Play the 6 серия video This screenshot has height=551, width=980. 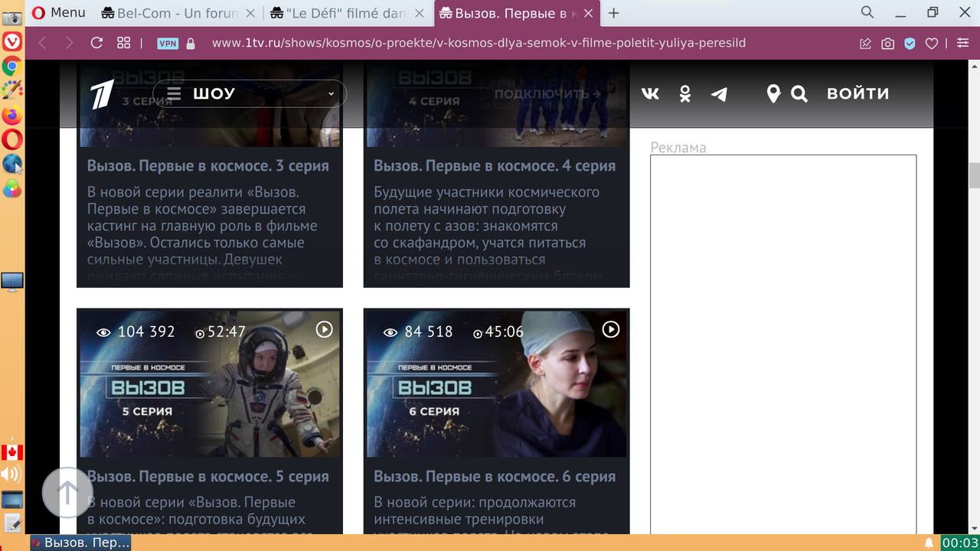tap(611, 329)
